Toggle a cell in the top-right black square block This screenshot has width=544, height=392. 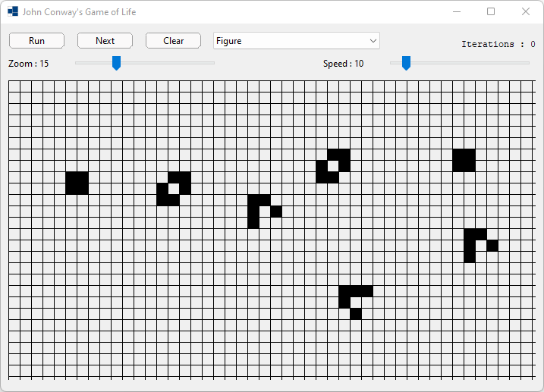pos(464,160)
